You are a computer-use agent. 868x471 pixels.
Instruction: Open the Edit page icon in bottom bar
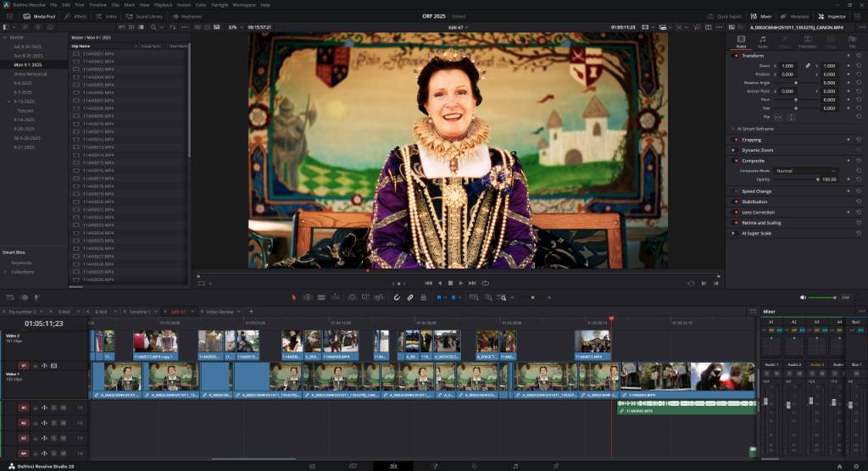click(393, 466)
